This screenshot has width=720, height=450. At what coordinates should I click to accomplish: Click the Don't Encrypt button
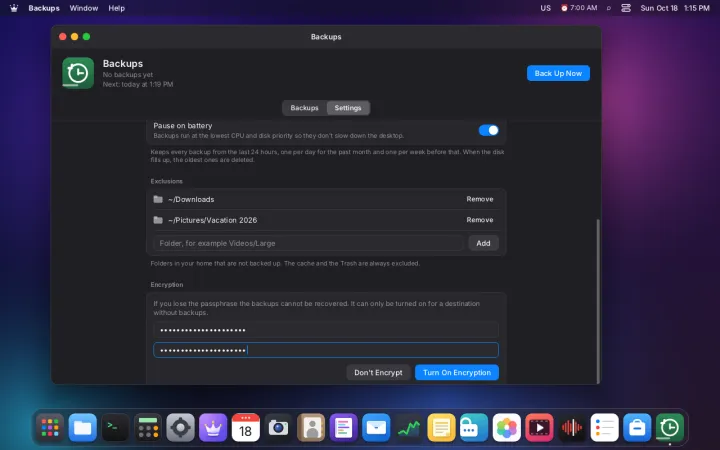point(378,372)
